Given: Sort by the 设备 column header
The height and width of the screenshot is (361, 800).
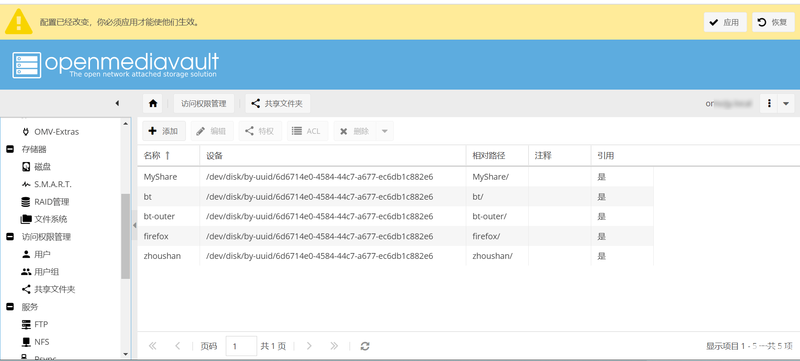Looking at the screenshot, I should pos(333,156).
